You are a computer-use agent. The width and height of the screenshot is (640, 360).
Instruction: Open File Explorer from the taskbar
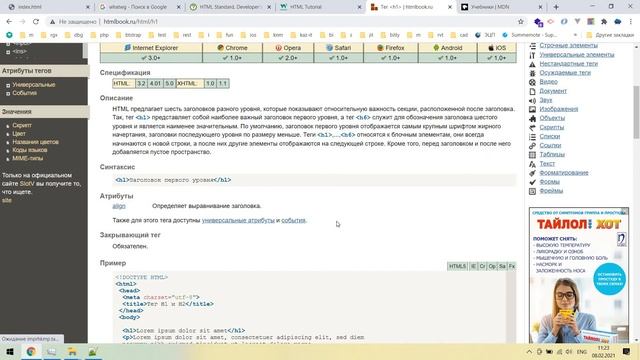pos(72,351)
